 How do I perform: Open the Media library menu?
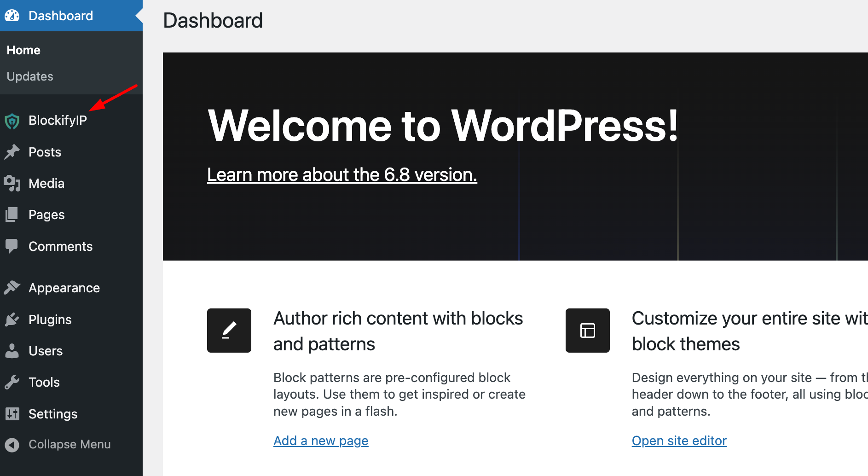tap(71, 183)
